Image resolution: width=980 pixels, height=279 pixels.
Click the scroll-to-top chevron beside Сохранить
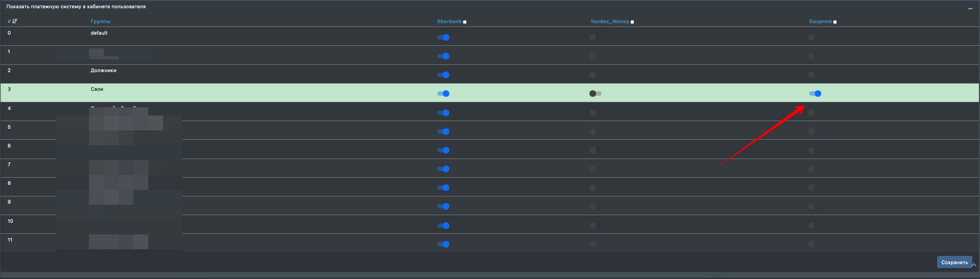point(974,265)
